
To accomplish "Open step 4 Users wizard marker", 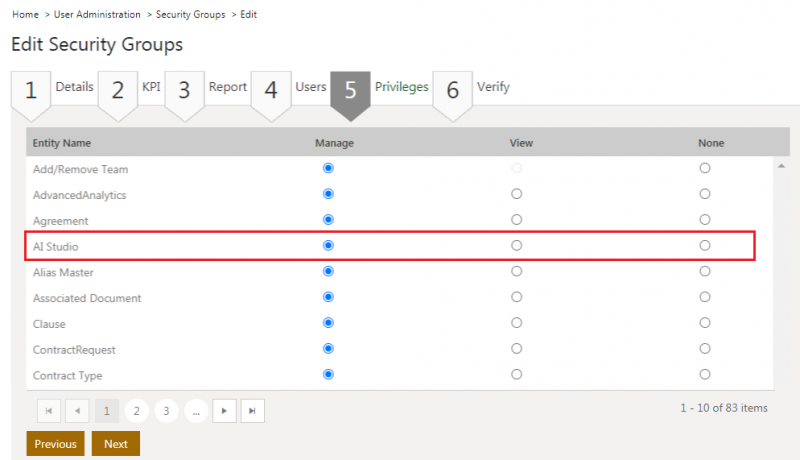I will pyautogui.click(x=270, y=91).
